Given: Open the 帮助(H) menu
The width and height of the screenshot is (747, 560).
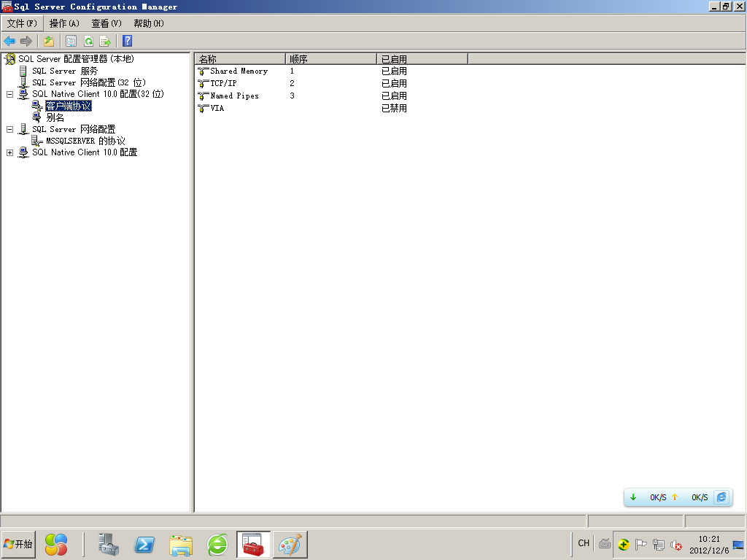Looking at the screenshot, I should click(x=149, y=23).
